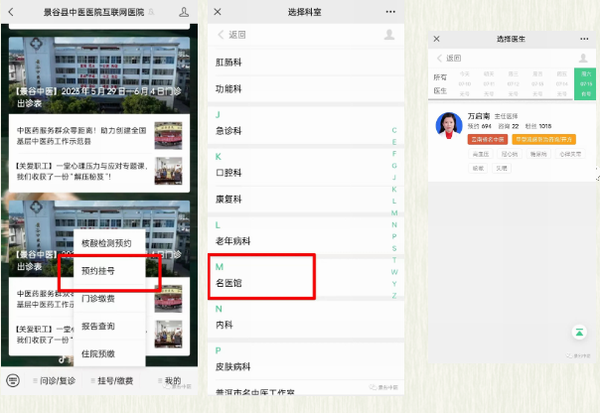Toggle the keyboard icon beside 问诊/复诊
This screenshot has width=600, height=413.
coord(13,380)
